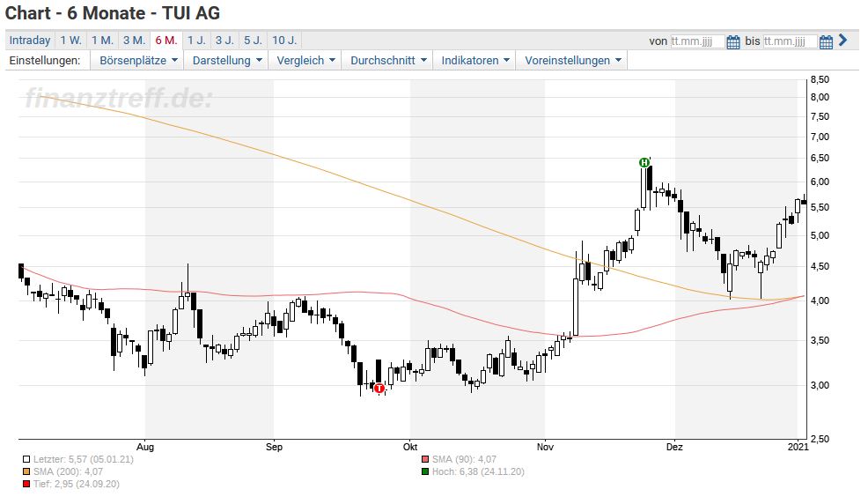Click the 2,50 price axis label

click(820, 439)
